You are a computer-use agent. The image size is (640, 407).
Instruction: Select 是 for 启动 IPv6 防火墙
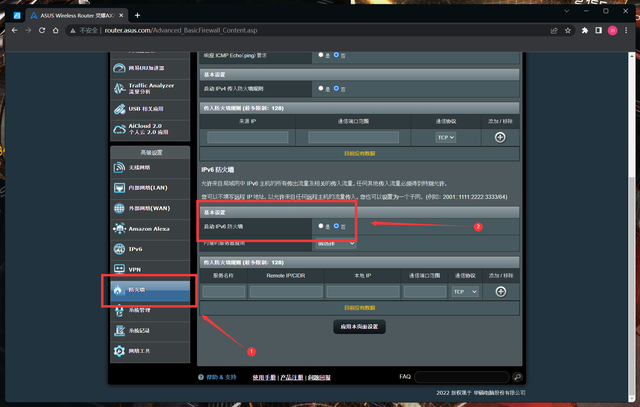pos(320,227)
